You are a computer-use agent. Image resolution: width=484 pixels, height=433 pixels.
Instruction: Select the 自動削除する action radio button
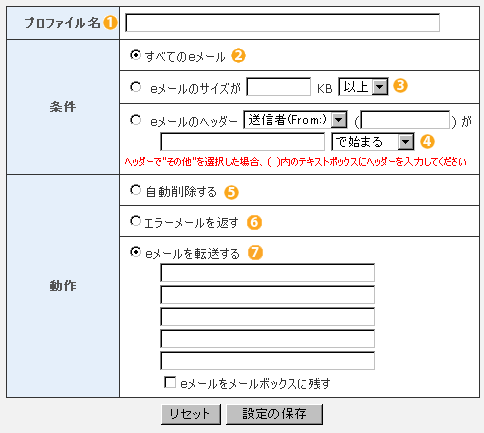[x=135, y=190]
